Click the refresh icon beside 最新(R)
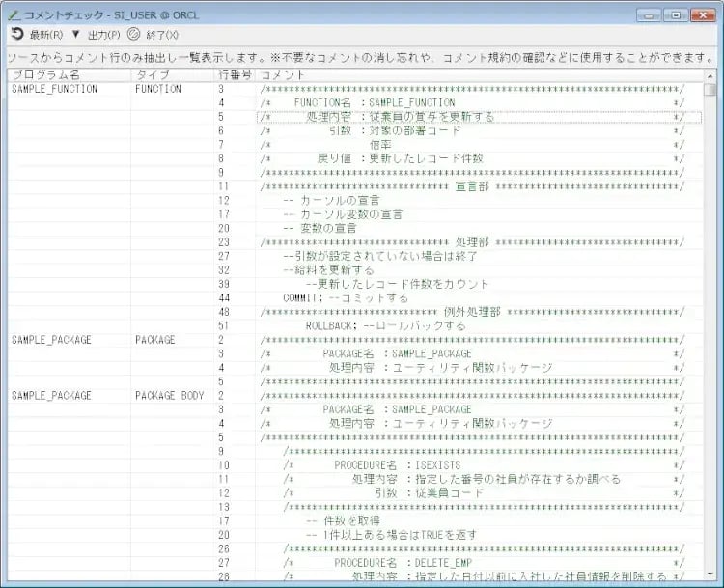Viewport: 724px width, 588px height. (16, 34)
